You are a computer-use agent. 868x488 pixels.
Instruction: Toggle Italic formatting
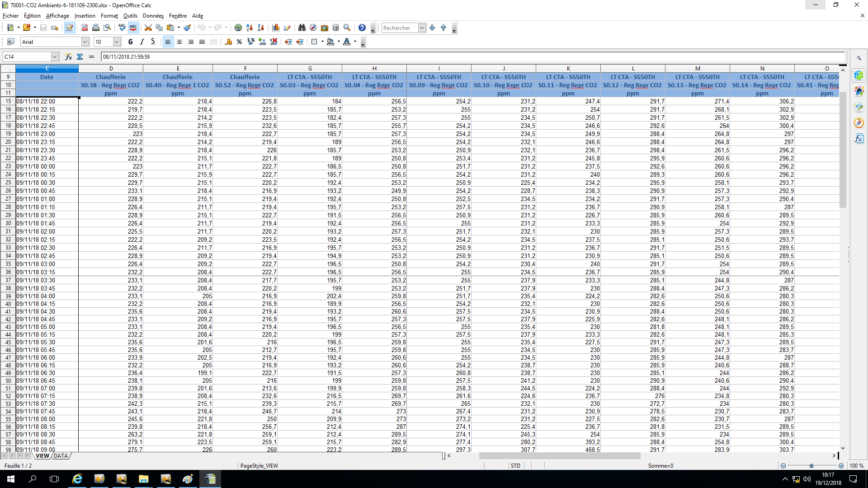[x=142, y=42]
